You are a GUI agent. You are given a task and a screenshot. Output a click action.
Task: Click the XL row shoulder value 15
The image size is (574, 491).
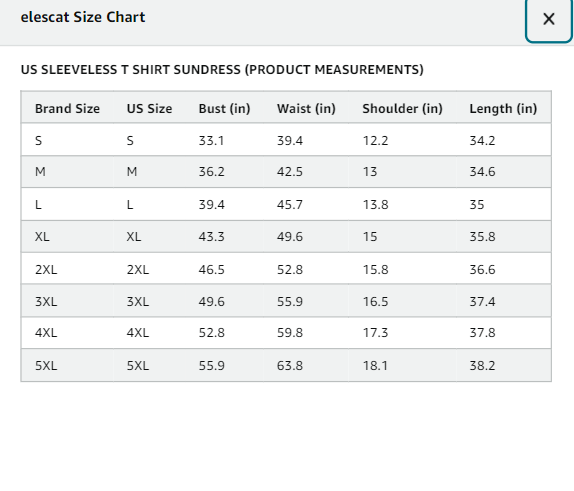[370, 237]
